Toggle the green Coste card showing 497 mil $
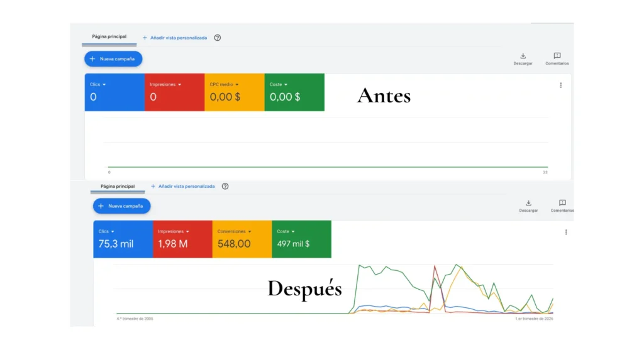644x362 pixels. coord(302,239)
